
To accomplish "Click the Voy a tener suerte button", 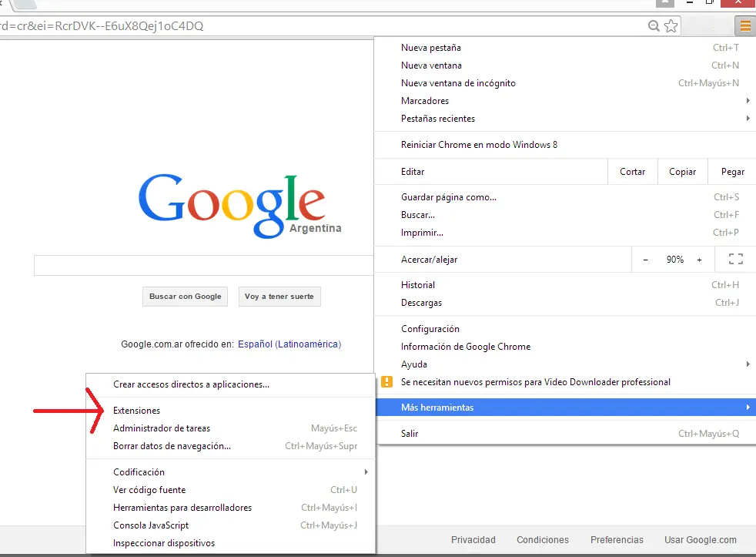I will (x=279, y=297).
